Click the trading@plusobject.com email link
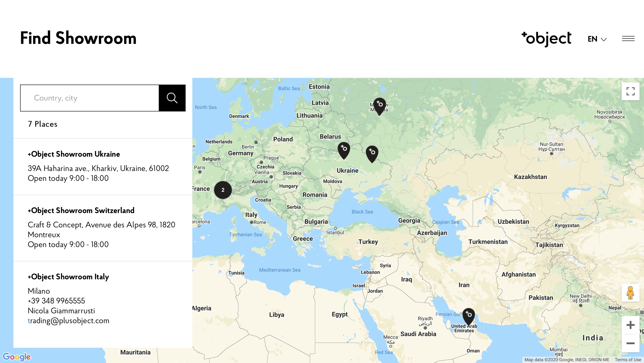 tap(68, 320)
